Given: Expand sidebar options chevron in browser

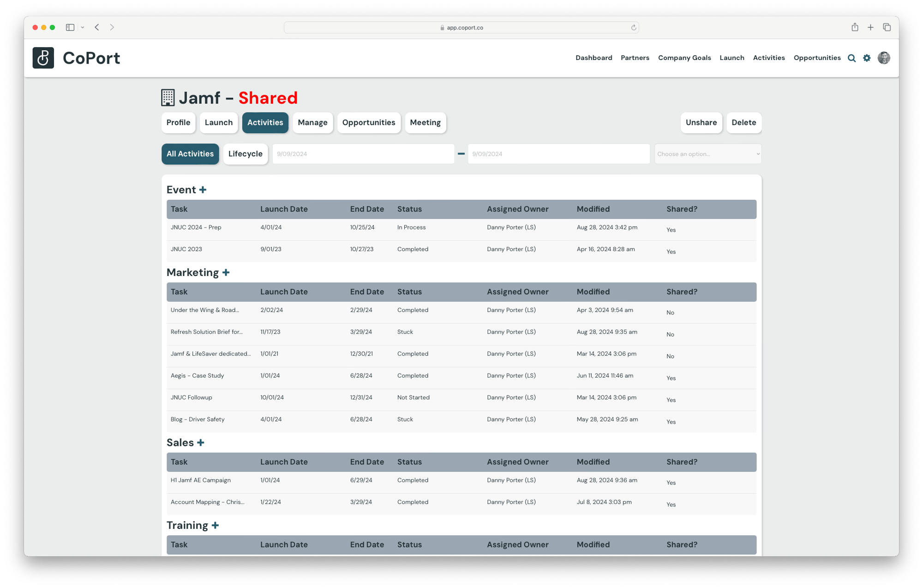Looking at the screenshot, I should tap(83, 28).
